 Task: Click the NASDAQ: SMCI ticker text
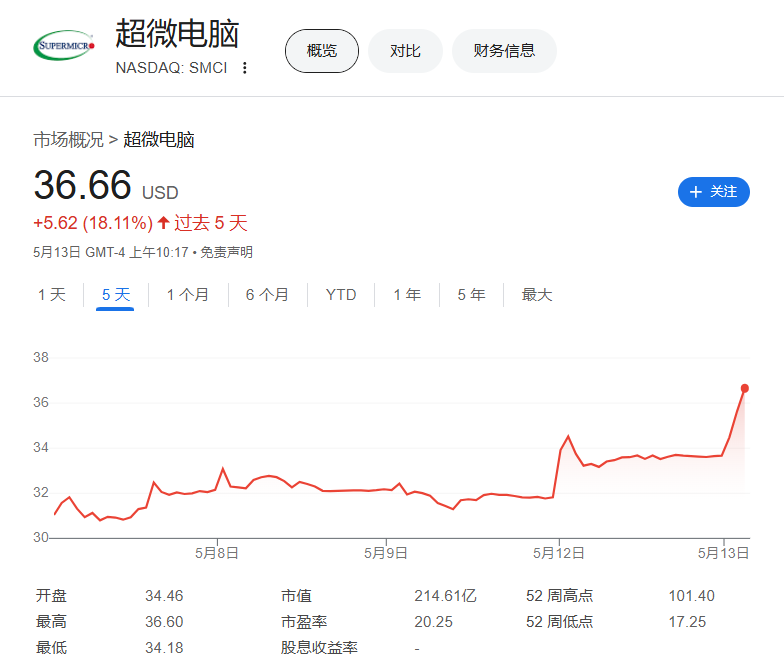coord(172,68)
